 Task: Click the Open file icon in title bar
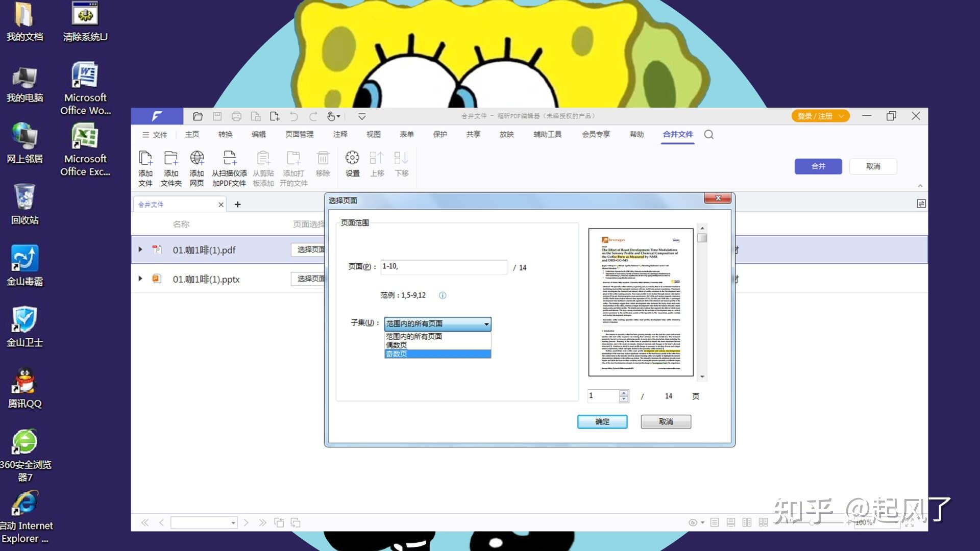(x=198, y=116)
